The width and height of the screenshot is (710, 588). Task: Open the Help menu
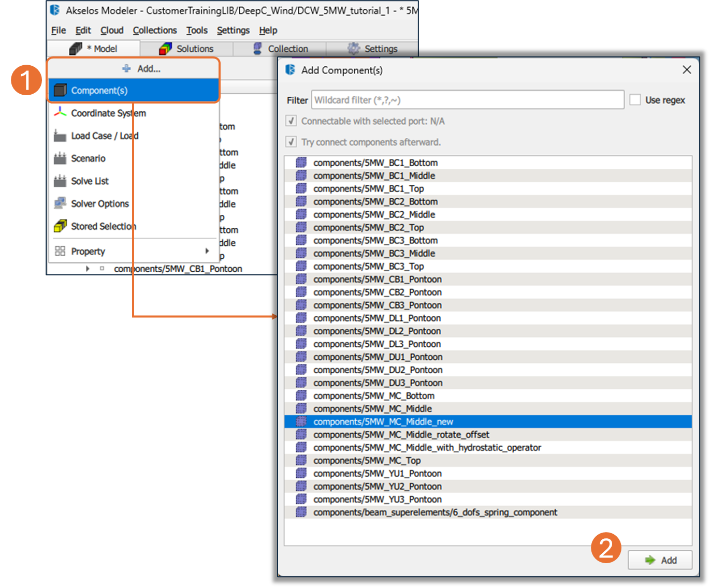tap(268, 30)
